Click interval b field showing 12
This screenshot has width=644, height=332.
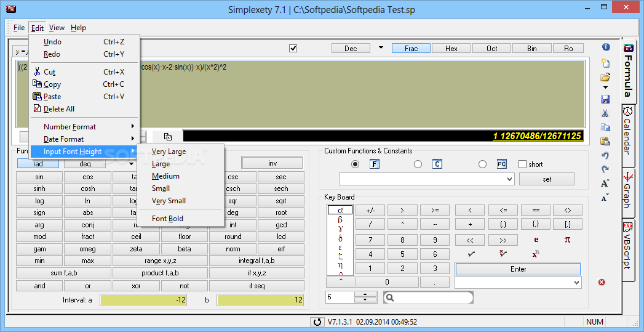point(260,300)
